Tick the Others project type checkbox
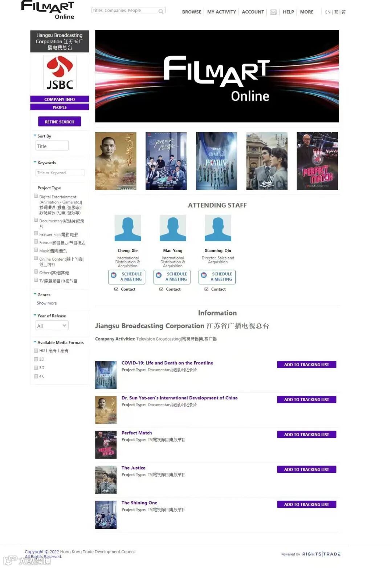 tap(36, 272)
